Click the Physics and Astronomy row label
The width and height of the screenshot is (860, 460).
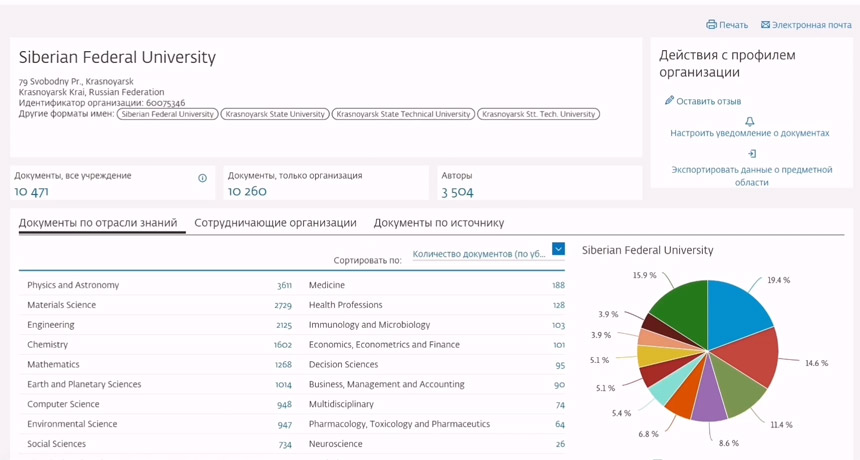click(73, 285)
